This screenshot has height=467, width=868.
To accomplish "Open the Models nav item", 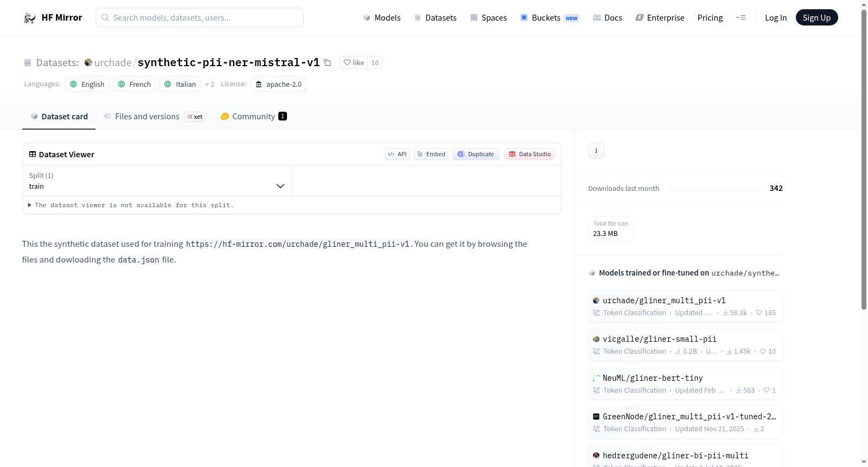I will click(x=382, y=18).
